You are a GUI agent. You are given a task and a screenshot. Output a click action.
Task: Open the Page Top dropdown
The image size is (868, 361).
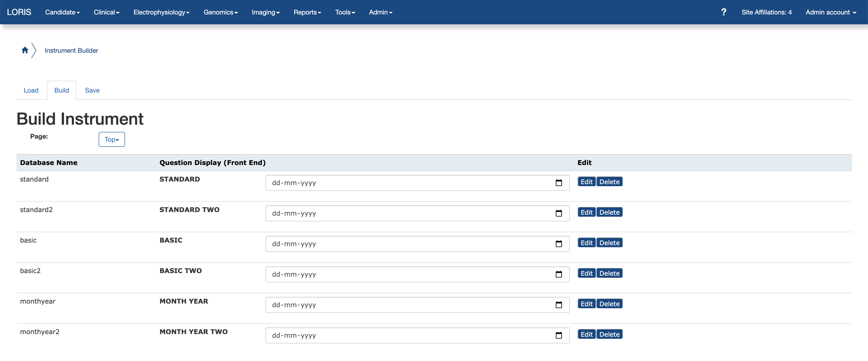coord(112,139)
